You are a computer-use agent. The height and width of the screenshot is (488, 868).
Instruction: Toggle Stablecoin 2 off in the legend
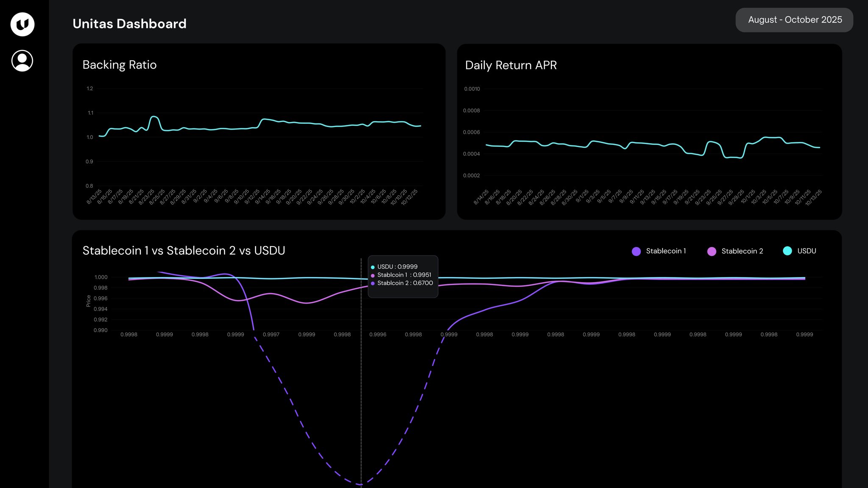point(742,251)
